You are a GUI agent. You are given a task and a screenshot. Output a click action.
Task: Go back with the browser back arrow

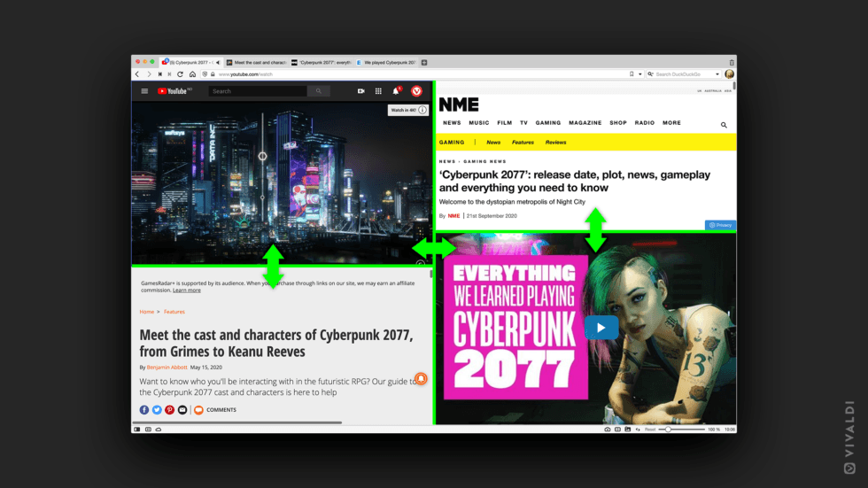click(137, 74)
